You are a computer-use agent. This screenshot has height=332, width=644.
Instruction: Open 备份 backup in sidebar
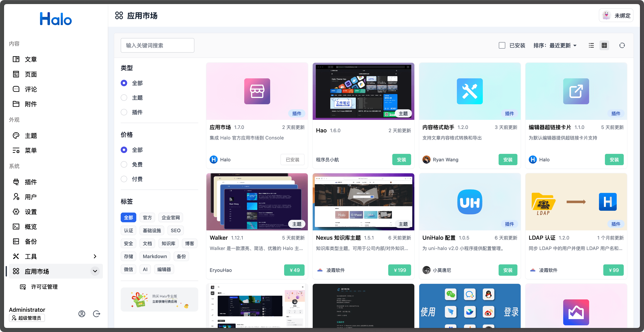pos(31,241)
